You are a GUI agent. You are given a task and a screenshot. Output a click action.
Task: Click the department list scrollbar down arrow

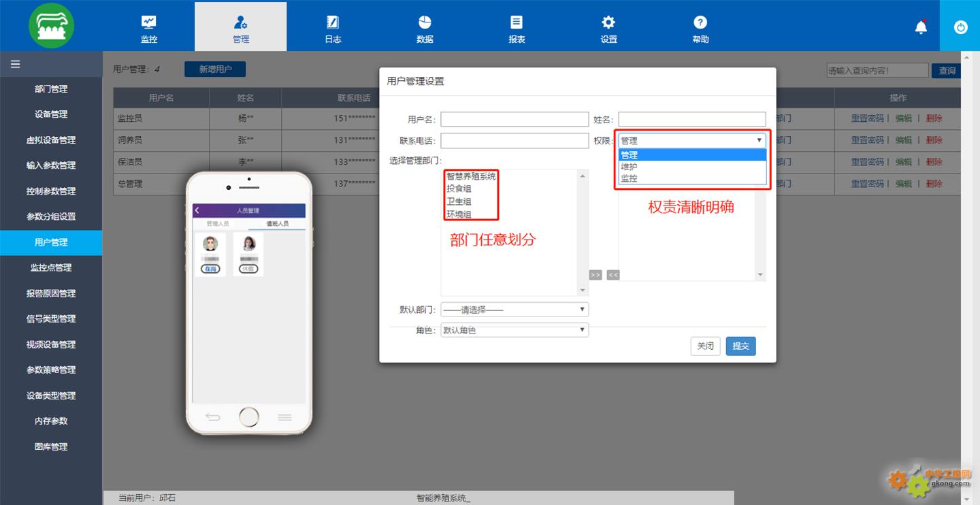(583, 291)
